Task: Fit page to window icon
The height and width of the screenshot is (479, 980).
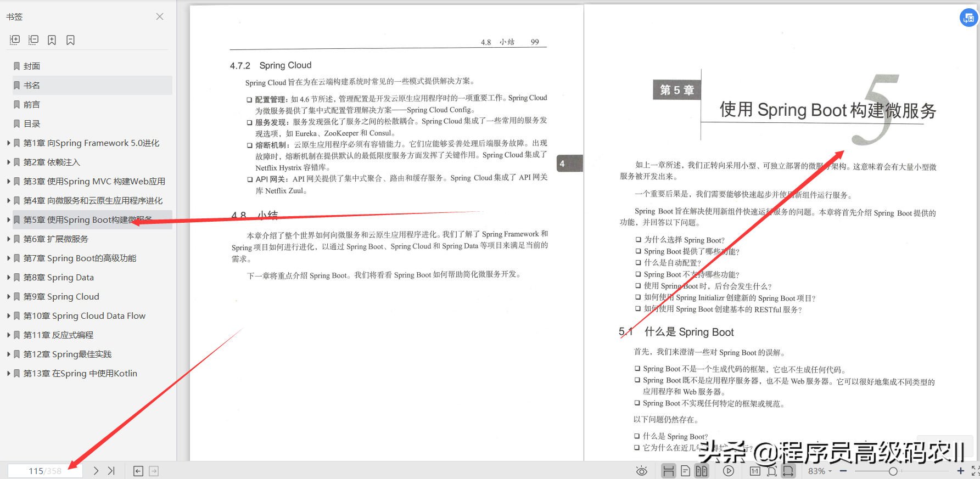Action: (x=772, y=471)
